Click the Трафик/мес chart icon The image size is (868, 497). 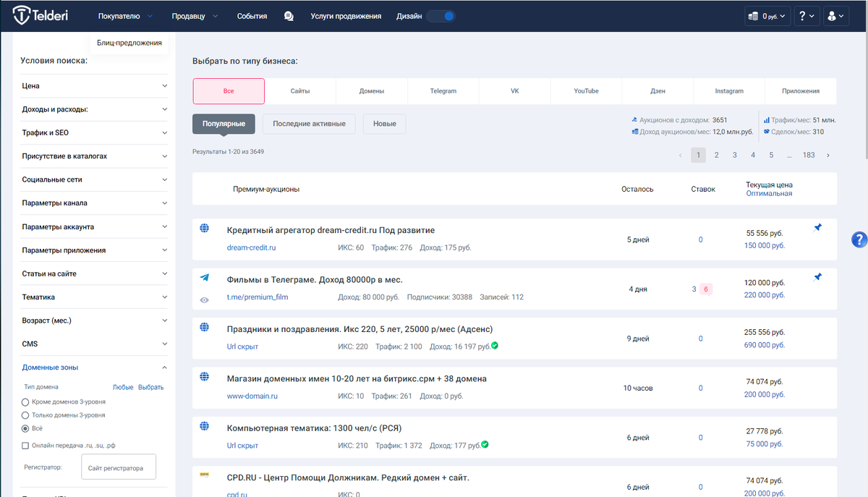pyautogui.click(x=767, y=120)
